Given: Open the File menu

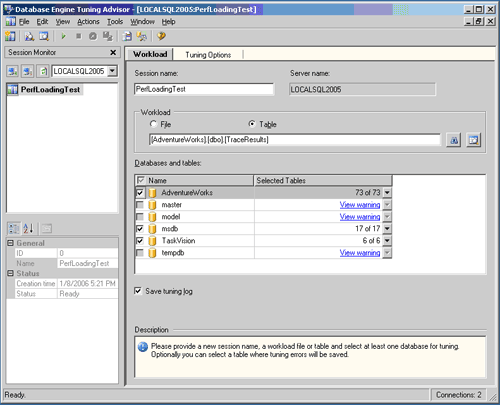Looking at the screenshot, I should pos(24,22).
